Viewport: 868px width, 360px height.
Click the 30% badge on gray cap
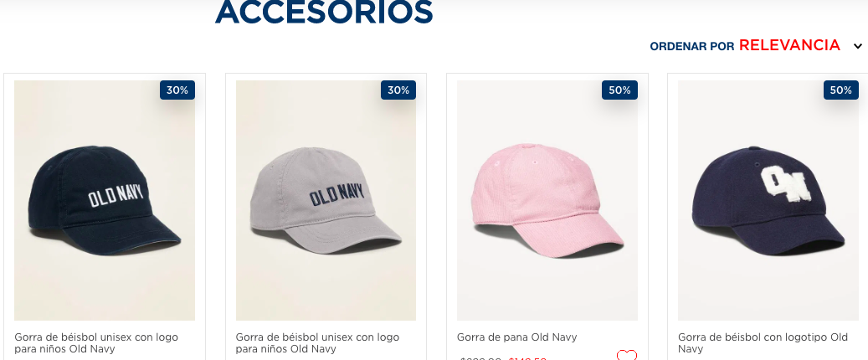398,90
